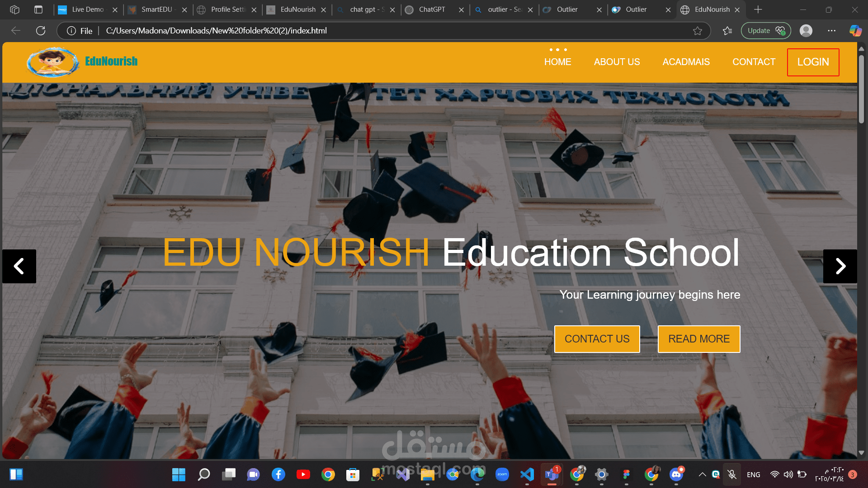Reload the page with the refresh icon

point(41,31)
